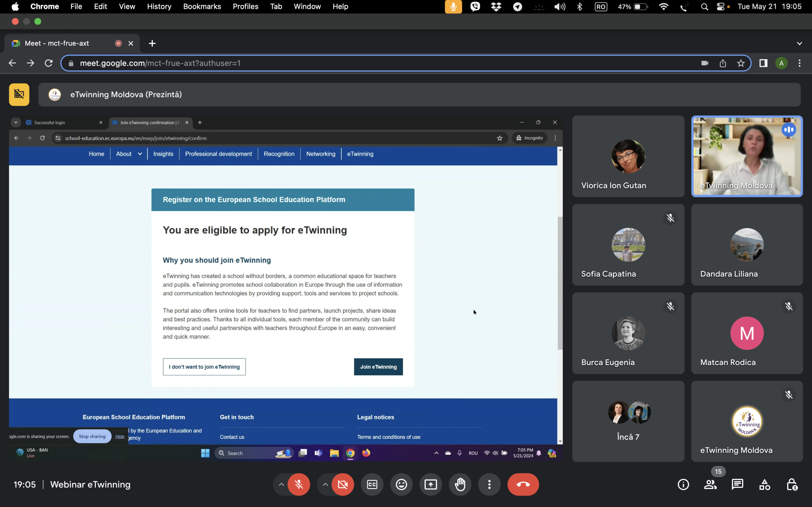Unmute the microphone in Meet
Viewport: 812px width, 507px height.
coord(298,484)
